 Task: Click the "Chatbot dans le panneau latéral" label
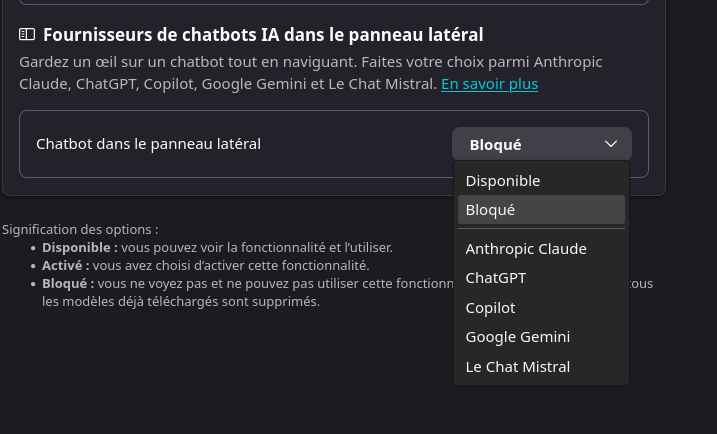[148, 144]
